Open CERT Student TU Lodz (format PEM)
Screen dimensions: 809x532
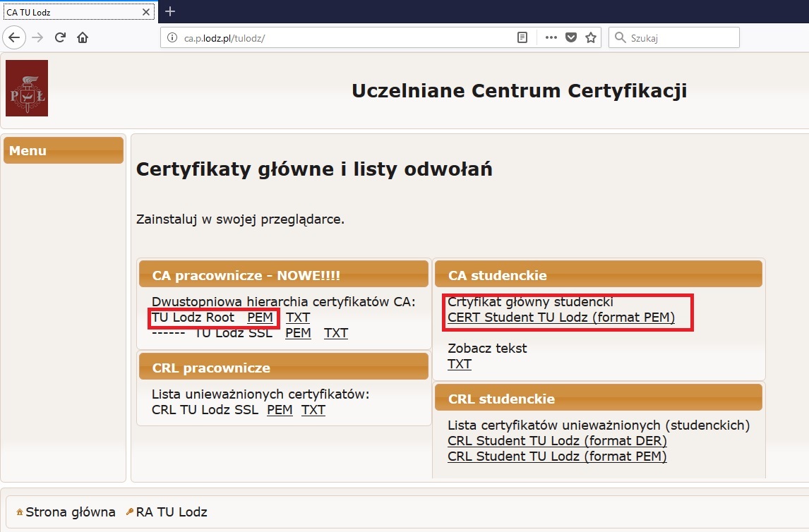[x=561, y=318]
